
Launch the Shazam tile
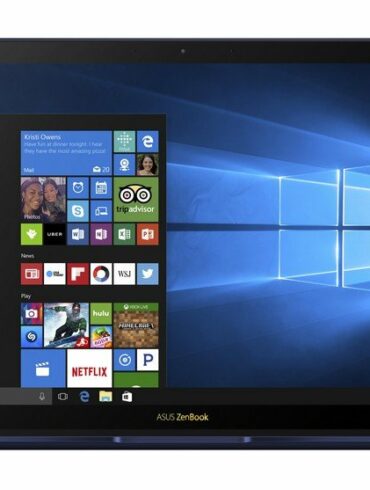32,337
